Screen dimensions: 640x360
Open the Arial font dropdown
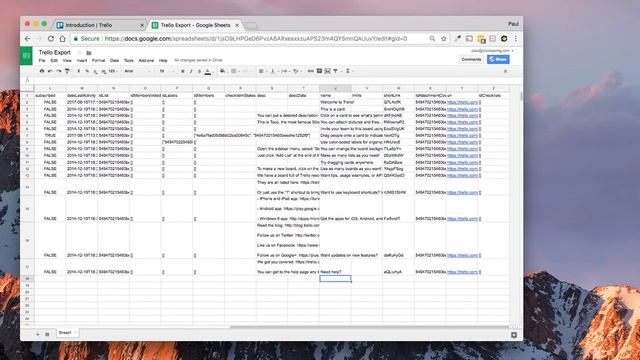(x=138, y=71)
